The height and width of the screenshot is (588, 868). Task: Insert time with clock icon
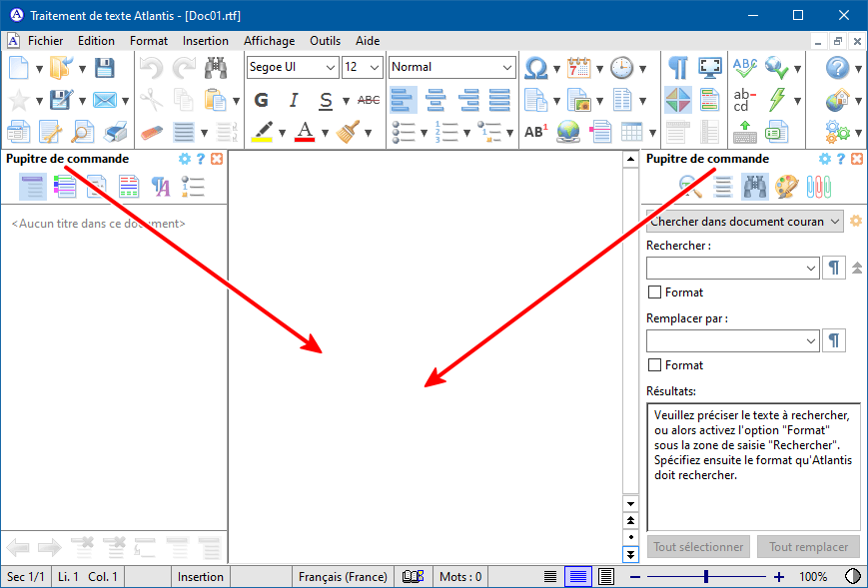tap(622, 68)
